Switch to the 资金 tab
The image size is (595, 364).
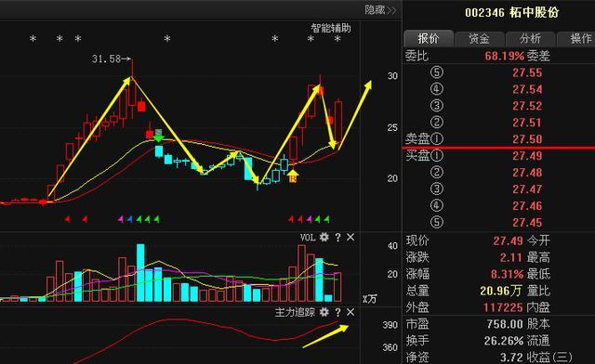(x=480, y=39)
